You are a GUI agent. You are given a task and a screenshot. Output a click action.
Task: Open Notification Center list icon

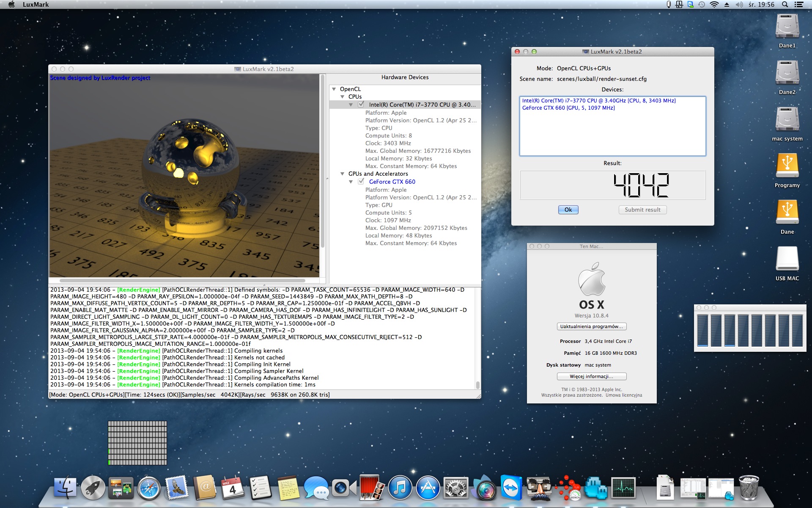click(799, 5)
